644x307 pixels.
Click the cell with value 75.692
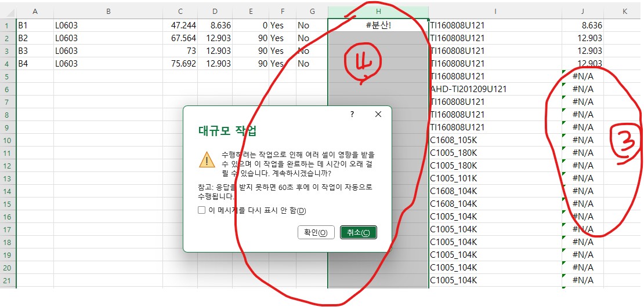180,64
